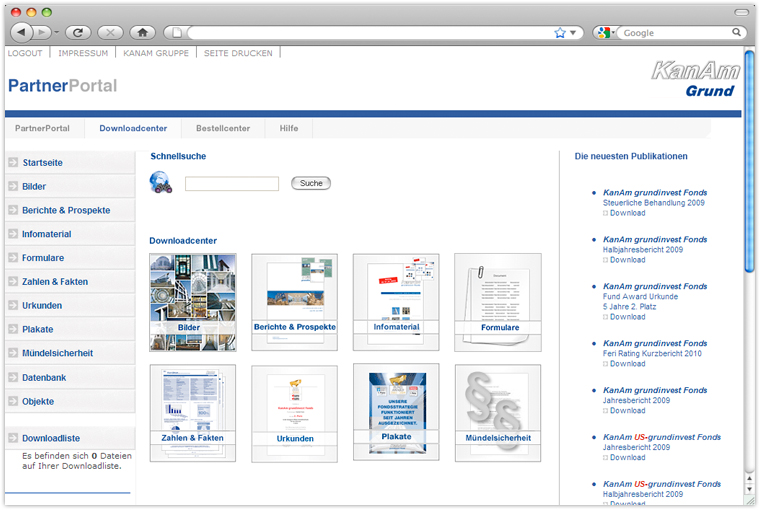Download the Steuerliche Behandlung 2009 publication

coord(627,213)
